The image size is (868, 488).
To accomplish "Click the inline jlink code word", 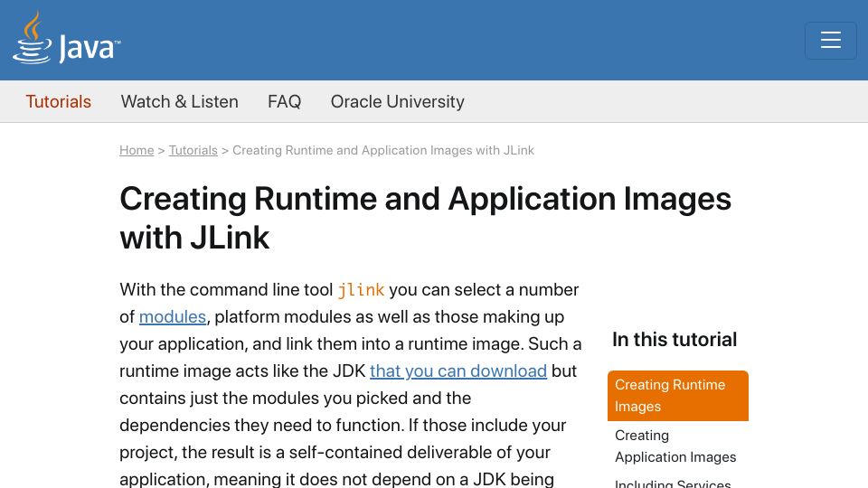I will click(x=361, y=290).
